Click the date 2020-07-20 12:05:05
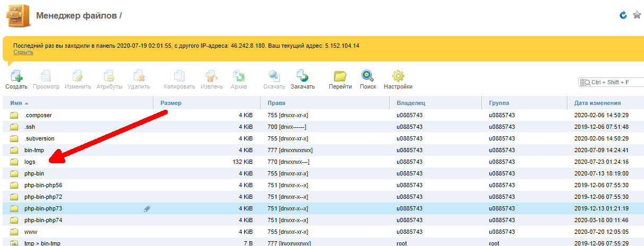 coord(602,232)
